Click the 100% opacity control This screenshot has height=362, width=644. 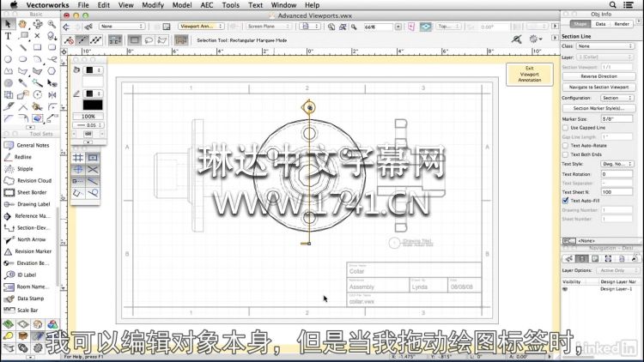point(88,117)
